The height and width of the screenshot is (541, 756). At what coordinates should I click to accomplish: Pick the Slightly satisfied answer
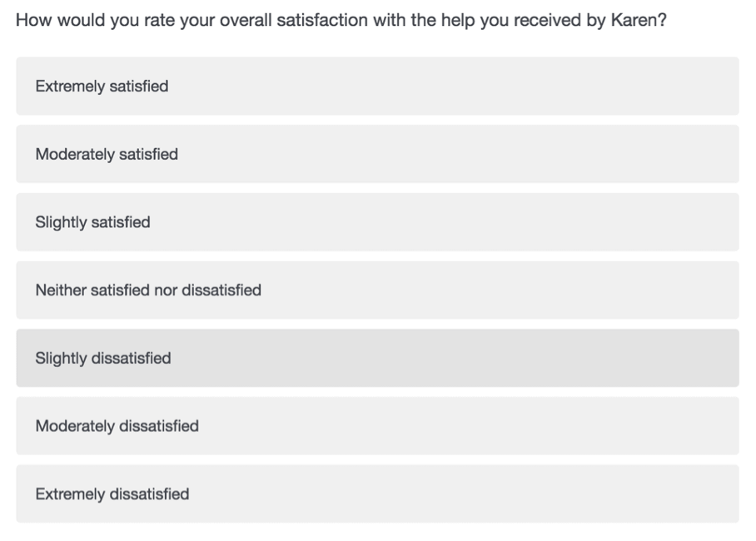point(377,221)
